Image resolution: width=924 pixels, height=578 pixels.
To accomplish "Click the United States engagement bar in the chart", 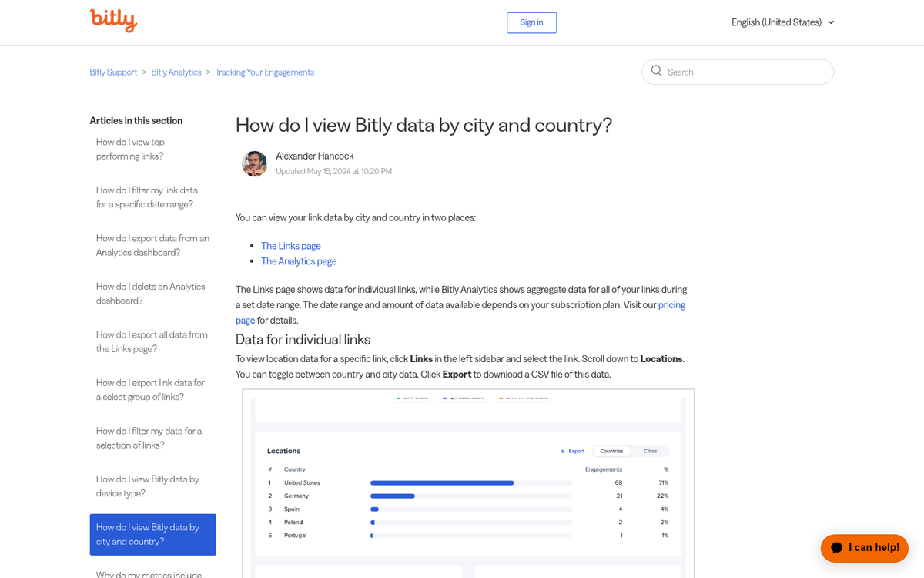I will point(441,482).
